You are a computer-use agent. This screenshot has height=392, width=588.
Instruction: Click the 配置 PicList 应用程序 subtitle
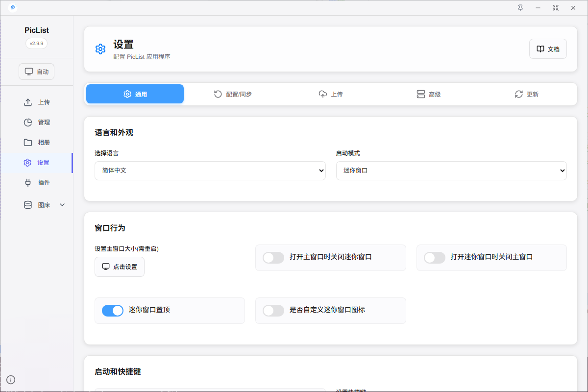click(142, 57)
